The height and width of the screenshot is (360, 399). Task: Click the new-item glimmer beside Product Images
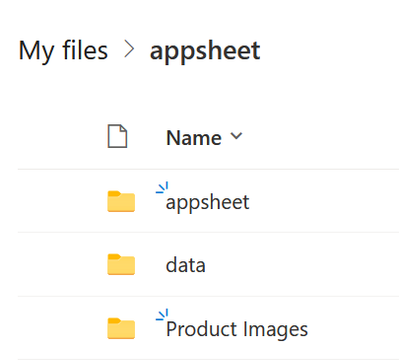[162, 315]
